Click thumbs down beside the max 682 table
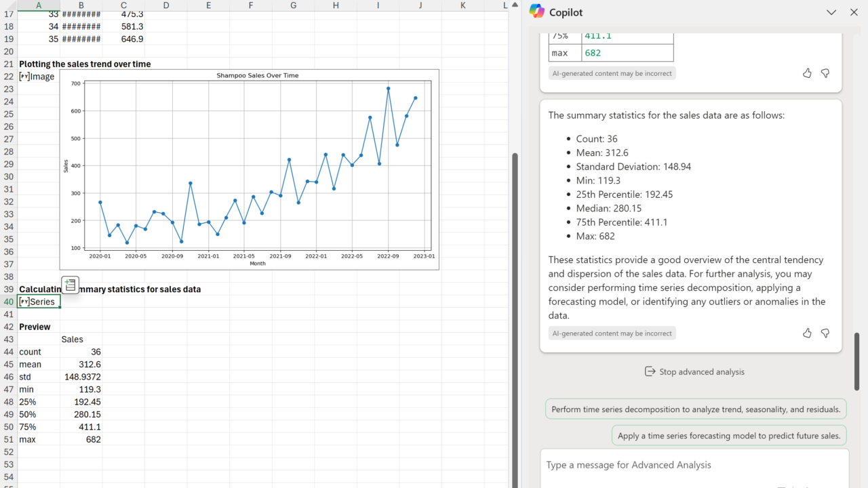The width and height of the screenshot is (868, 488). click(825, 73)
